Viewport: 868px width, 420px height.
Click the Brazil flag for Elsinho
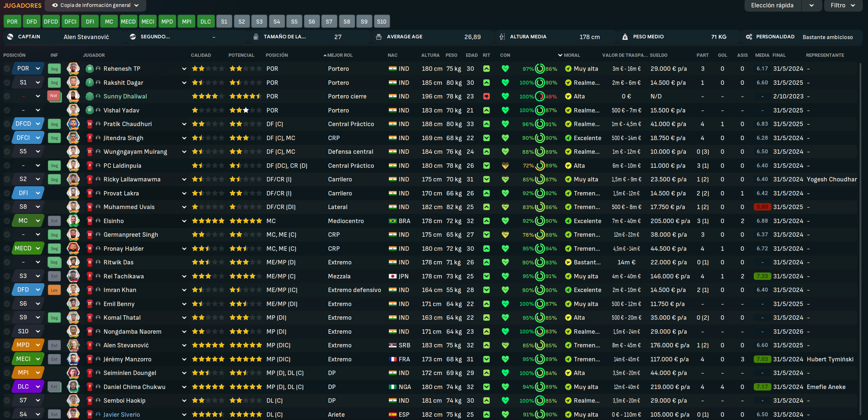(393, 221)
